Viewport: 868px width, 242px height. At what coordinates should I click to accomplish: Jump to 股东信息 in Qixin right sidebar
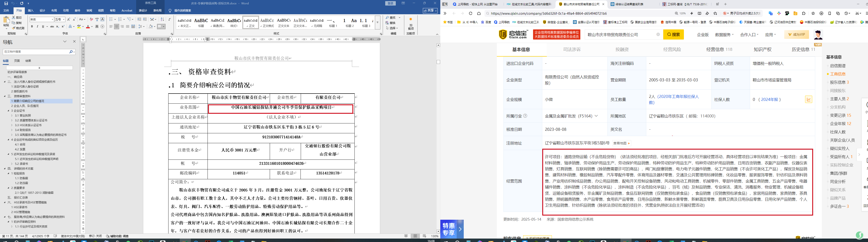point(839,82)
